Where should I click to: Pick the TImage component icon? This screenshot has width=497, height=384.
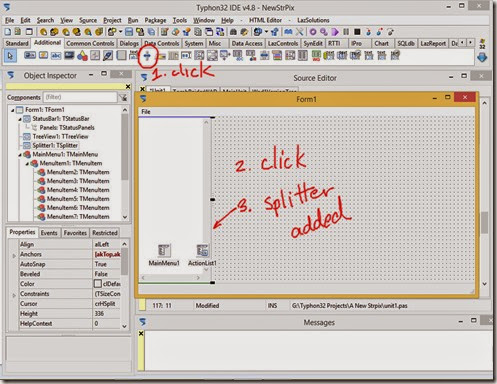click(x=69, y=55)
